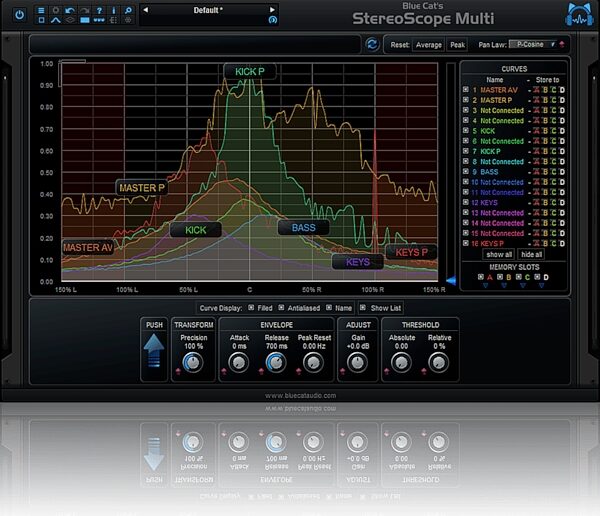Toggle the Show List checkbox
Image resolution: width=600 pixels, height=516 pixels.
(x=363, y=307)
